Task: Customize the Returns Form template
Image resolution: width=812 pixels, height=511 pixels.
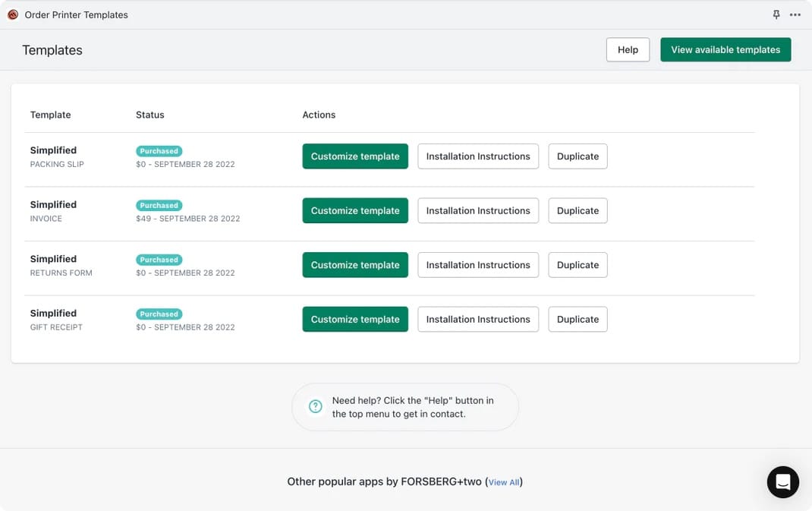Action: tap(355, 265)
